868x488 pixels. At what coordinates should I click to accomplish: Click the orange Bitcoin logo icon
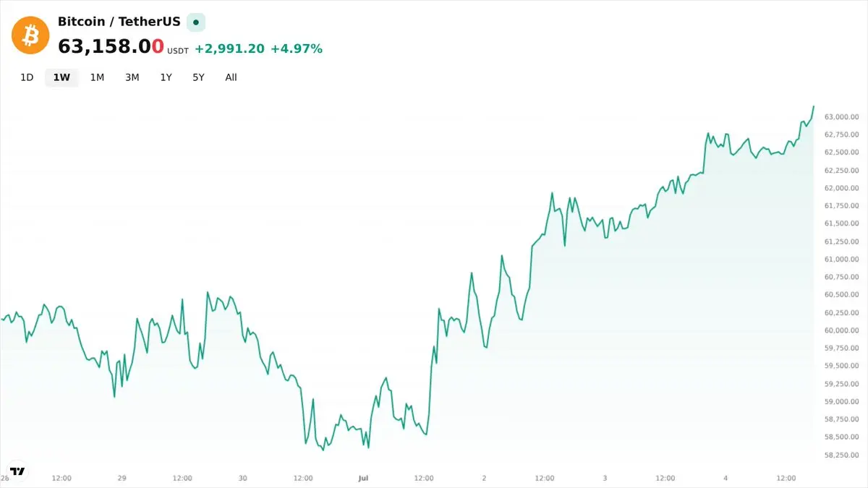coord(30,35)
